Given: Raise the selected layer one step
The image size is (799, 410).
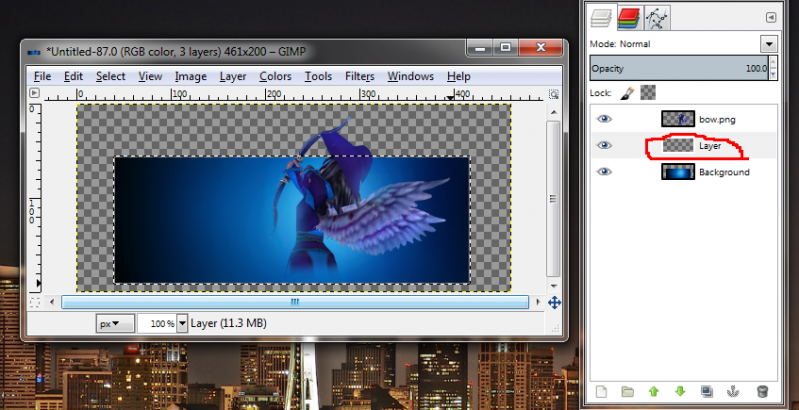Looking at the screenshot, I should click(x=654, y=392).
